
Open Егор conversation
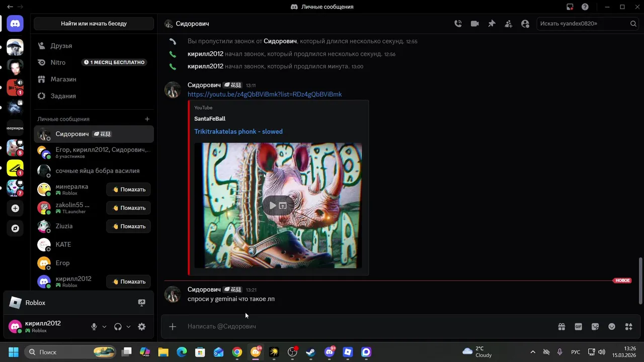click(94, 263)
